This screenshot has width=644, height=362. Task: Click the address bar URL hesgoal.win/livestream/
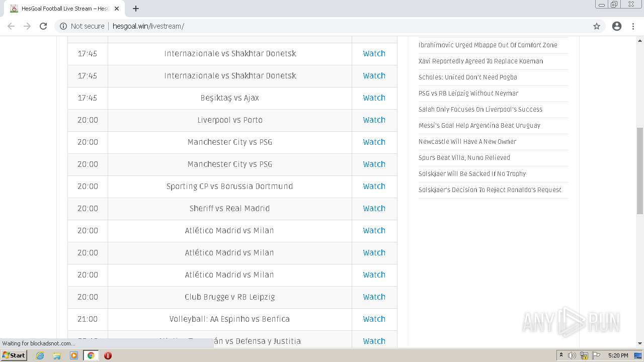148,26
